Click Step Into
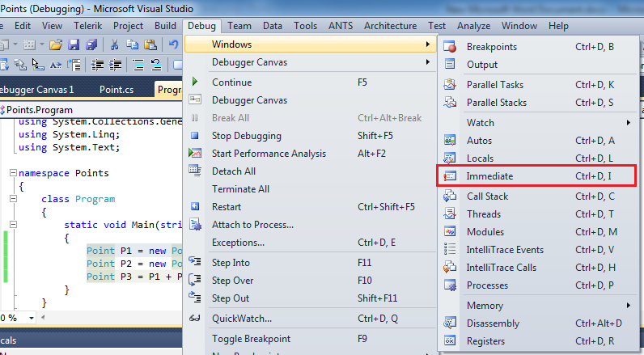This screenshot has width=644, height=355. point(310,263)
